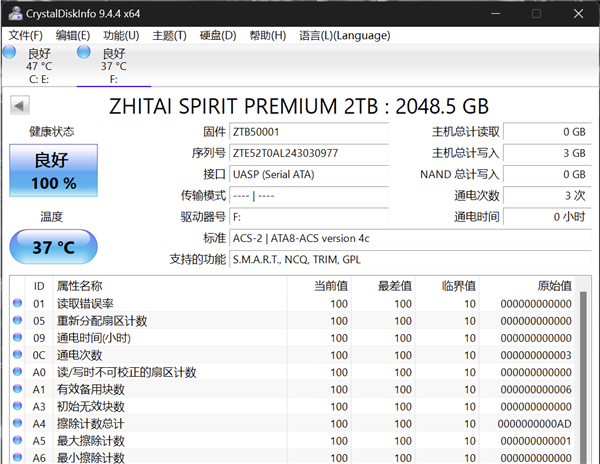Open the 语言(L)(Language) menu

click(344, 35)
